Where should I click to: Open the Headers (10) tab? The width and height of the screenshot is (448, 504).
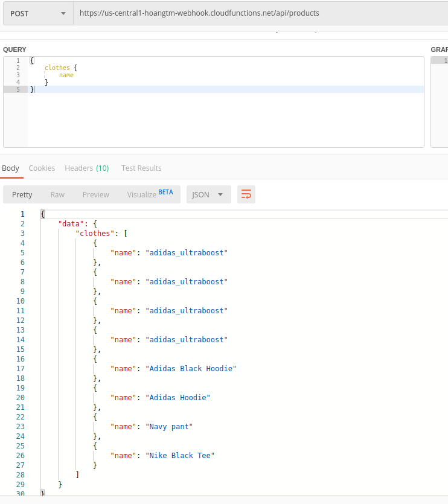[x=87, y=168]
